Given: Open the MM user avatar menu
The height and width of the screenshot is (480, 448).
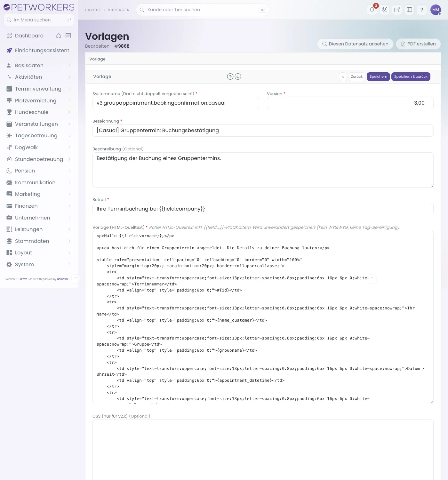Looking at the screenshot, I should click(436, 10).
